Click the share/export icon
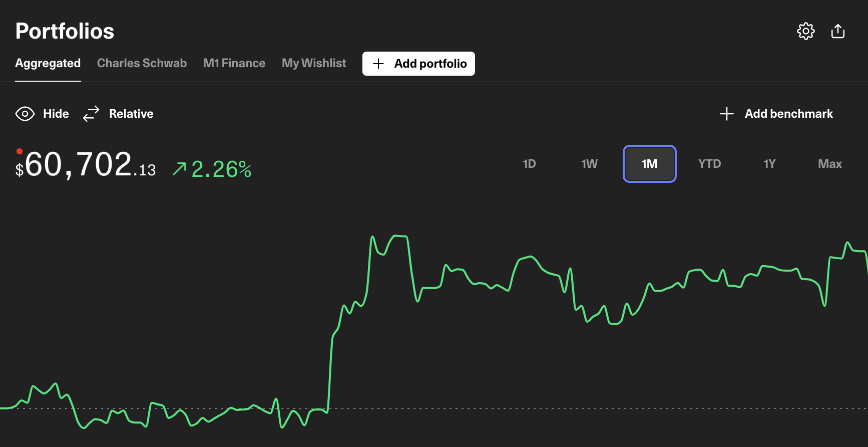The height and width of the screenshot is (447, 868). tap(837, 31)
